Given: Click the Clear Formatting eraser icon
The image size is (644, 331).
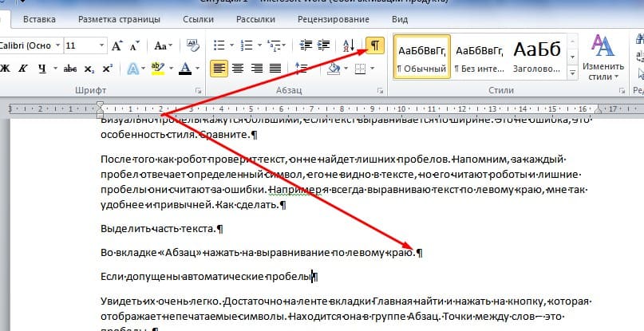Looking at the screenshot, I should 192,45.
